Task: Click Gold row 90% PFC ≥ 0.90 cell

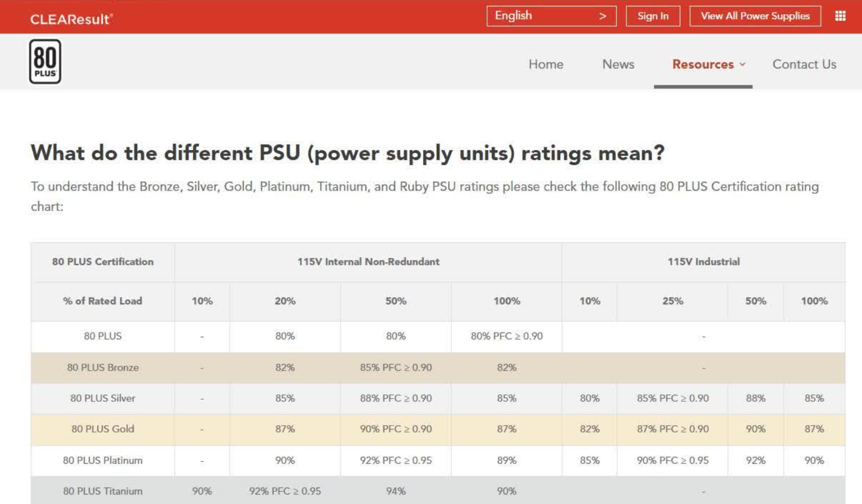Action: tap(396, 429)
